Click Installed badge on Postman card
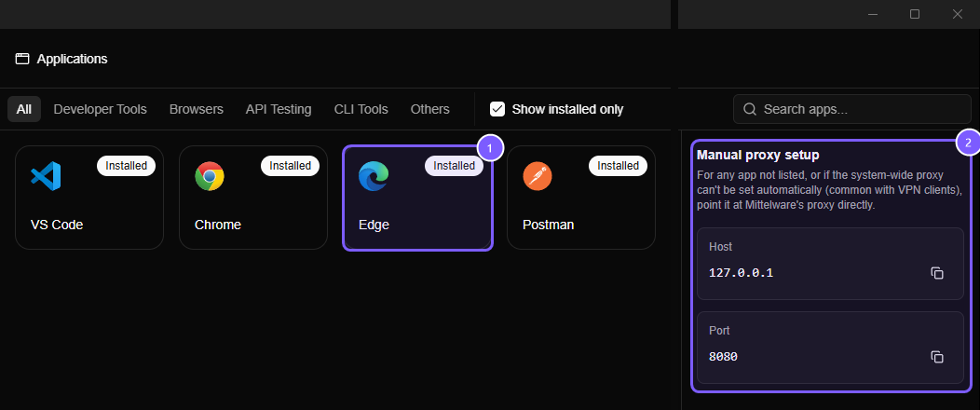This screenshot has width=980, height=410. click(x=619, y=166)
